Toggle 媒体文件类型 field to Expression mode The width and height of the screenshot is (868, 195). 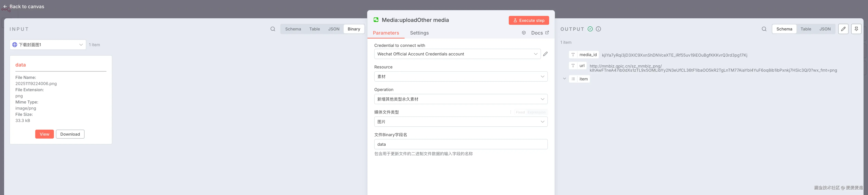[x=536, y=112]
